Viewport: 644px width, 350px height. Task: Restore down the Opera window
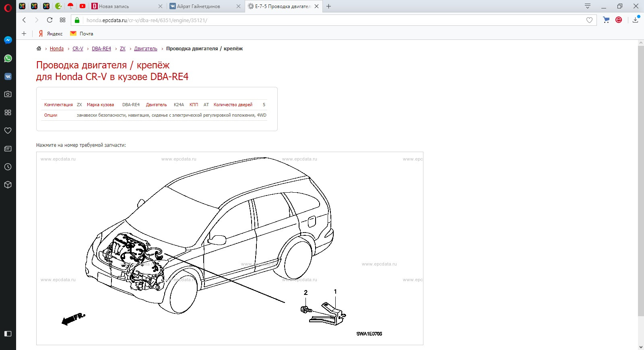620,6
